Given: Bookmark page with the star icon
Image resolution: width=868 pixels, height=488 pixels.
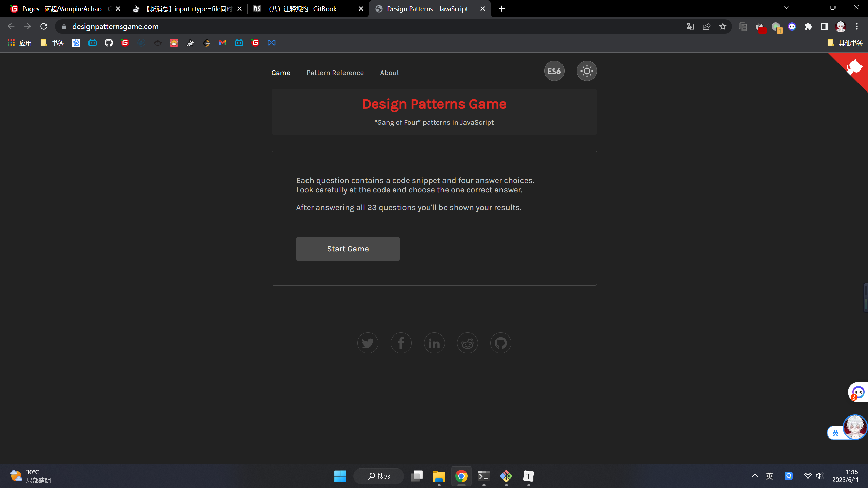Looking at the screenshot, I should [x=723, y=26].
